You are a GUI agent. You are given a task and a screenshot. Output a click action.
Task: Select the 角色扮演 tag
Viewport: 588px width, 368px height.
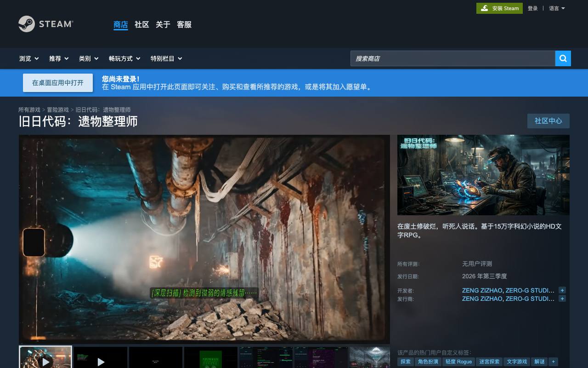[x=428, y=362]
